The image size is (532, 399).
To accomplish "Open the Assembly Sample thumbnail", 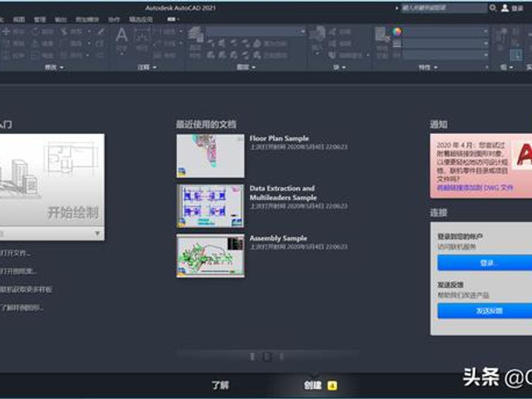I will tap(210, 256).
